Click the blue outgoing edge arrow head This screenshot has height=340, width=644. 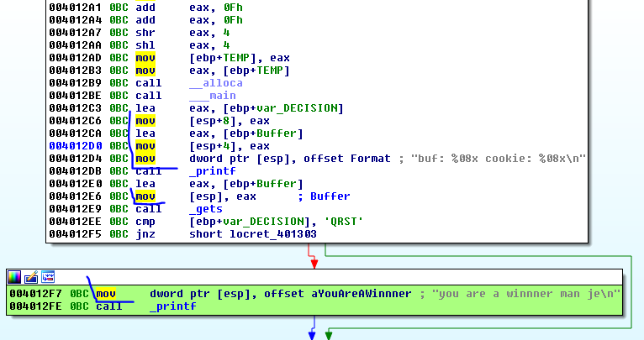click(x=312, y=334)
